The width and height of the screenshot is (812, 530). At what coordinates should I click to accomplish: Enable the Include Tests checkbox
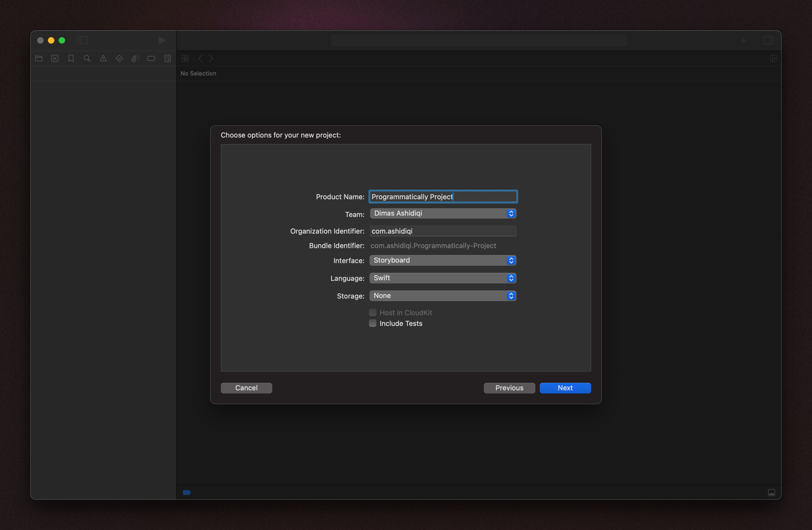point(373,323)
